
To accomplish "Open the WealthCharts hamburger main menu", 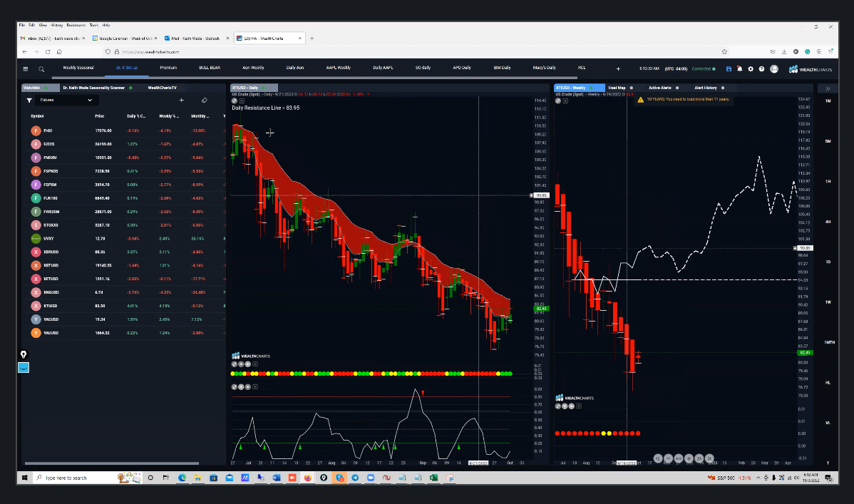I will tap(25, 68).
